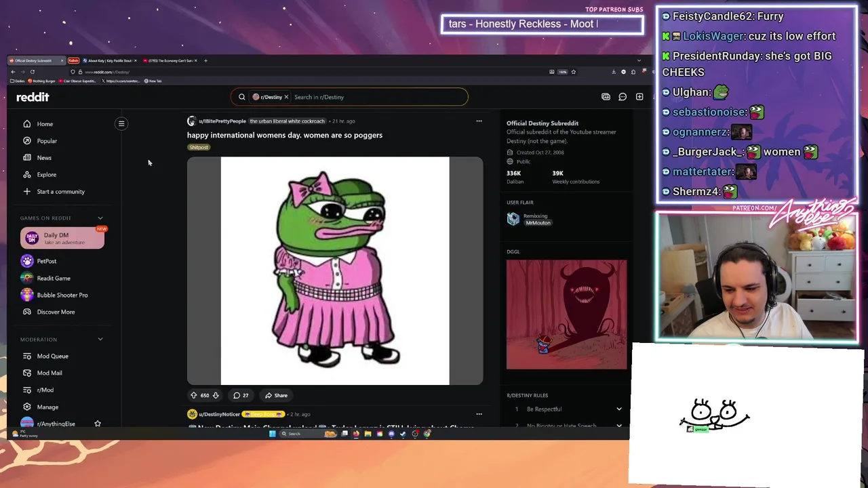Share the womens day post
This screenshot has height=488, width=868.
[x=277, y=395]
